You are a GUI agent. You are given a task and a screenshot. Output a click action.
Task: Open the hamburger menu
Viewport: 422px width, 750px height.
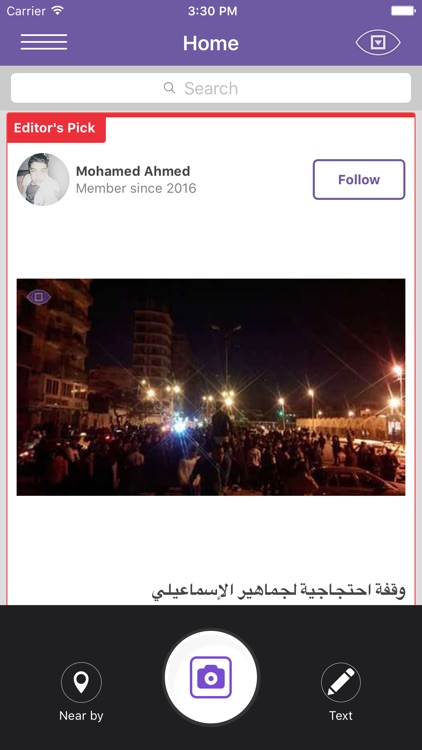pyautogui.click(x=44, y=42)
